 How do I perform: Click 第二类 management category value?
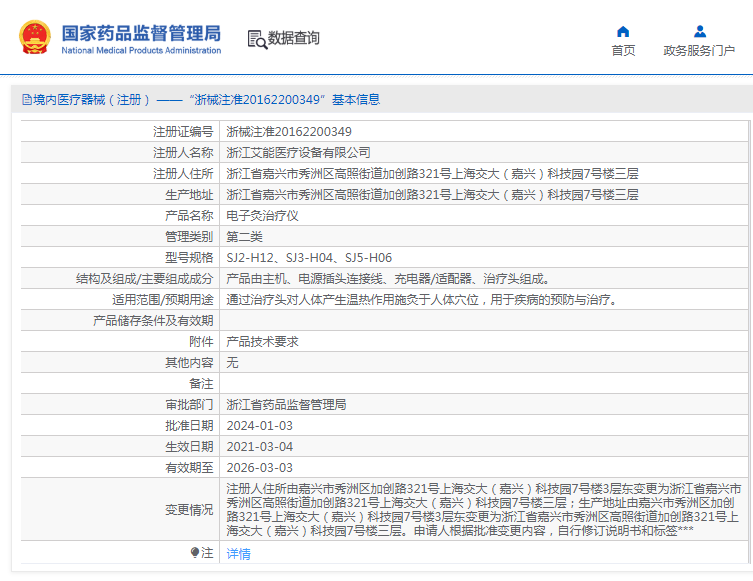(244, 237)
